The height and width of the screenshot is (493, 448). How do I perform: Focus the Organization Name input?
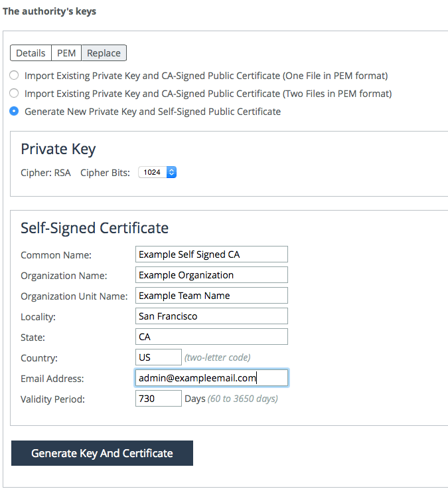click(x=212, y=275)
